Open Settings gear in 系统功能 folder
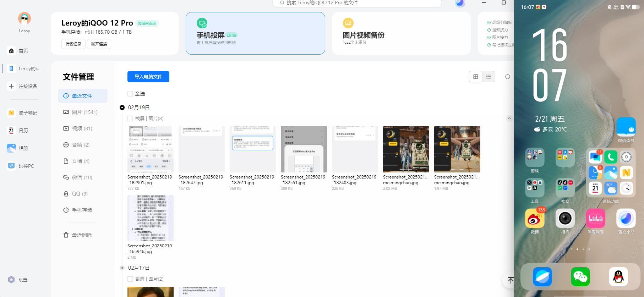Viewport: 644px width, 297px height. tap(627, 157)
